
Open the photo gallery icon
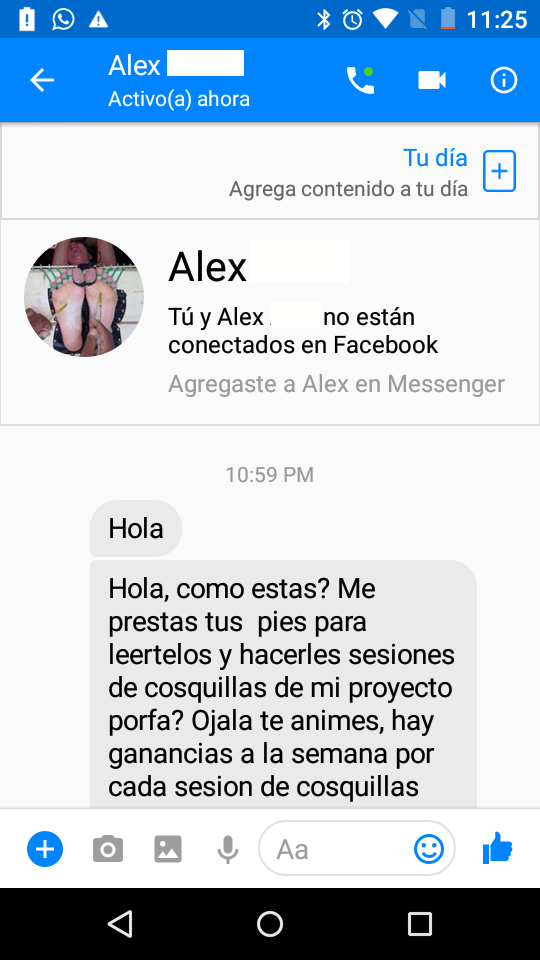168,850
